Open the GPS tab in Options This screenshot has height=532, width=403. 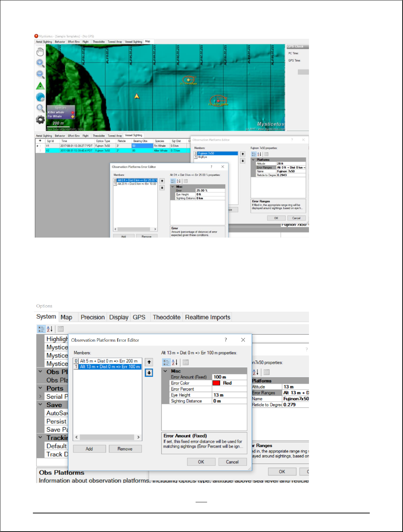pyautogui.click(x=139, y=317)
